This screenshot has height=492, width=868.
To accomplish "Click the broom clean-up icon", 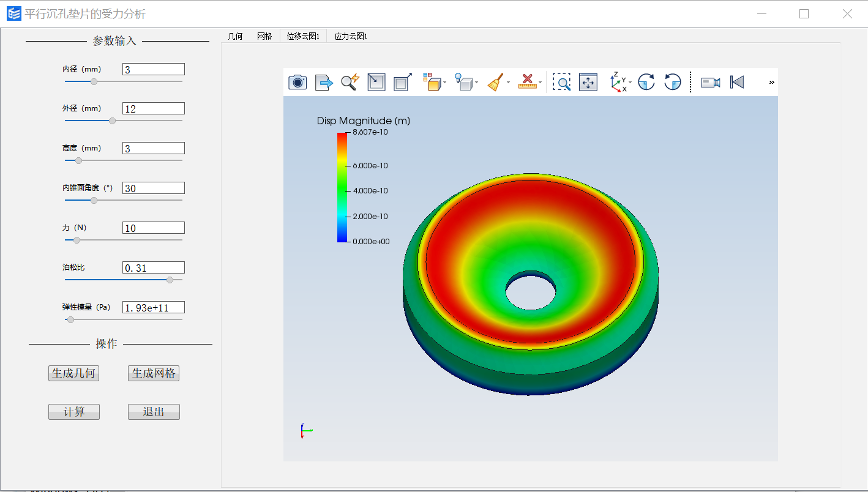I will coord(496,82).
